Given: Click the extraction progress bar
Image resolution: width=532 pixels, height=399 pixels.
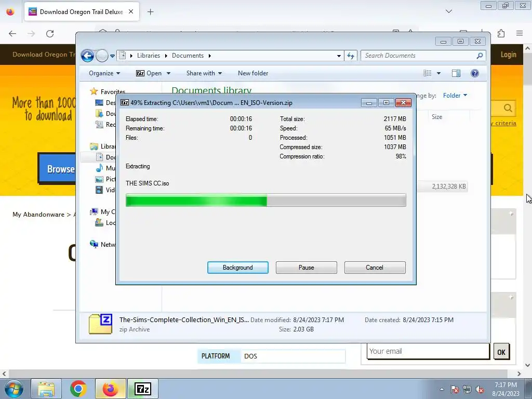Looking at the screenshot, I should pyautogui.click(x=265, y=200).
